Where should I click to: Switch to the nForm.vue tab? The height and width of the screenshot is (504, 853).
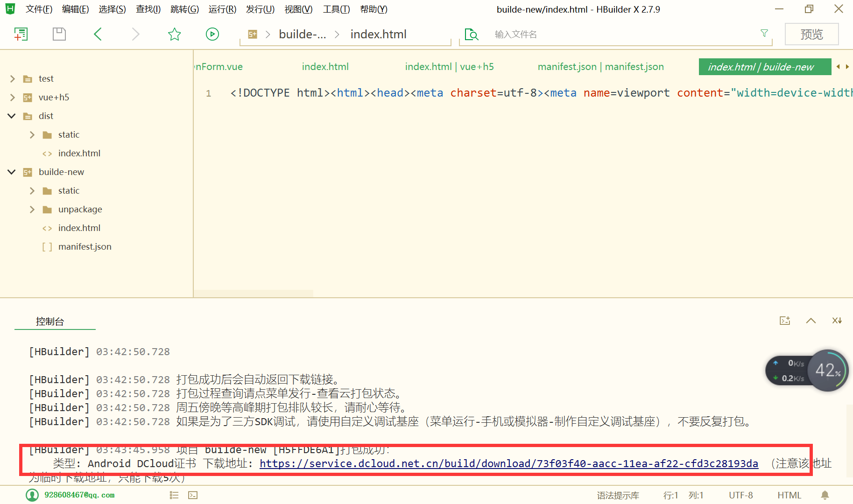pos(219,67)
